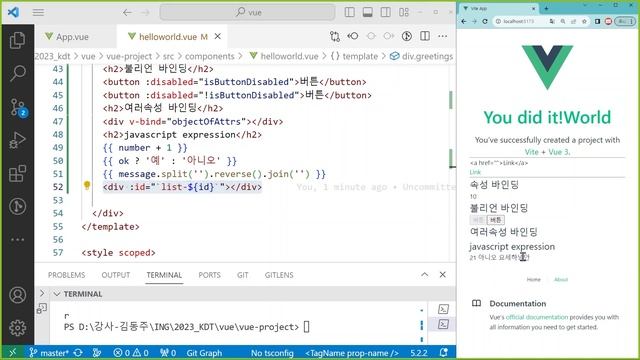Click breadcrumb 'template' symbol
The width and height of the screenshot is (640, 360).
point(354,56)
